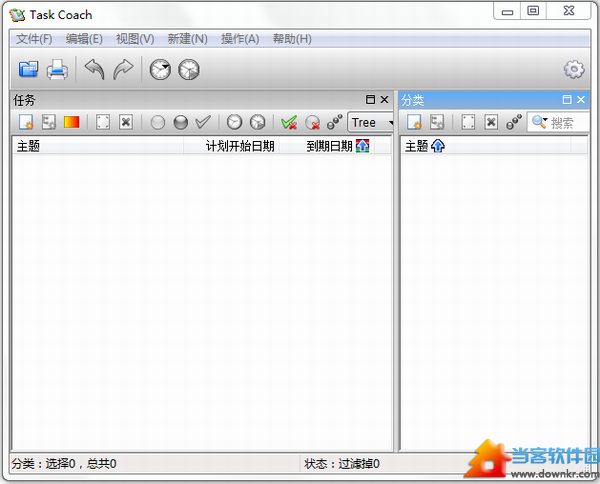Open task panel view settings gears icon

[335, 122]
